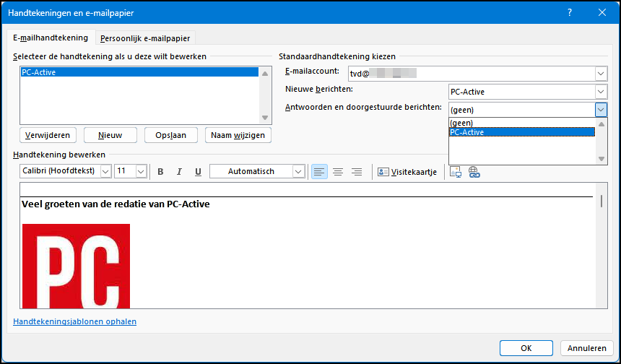Open the Nieuwe berichten dropdown
Viewport: 621px width, 364px height.
click(x=601, y=92)
